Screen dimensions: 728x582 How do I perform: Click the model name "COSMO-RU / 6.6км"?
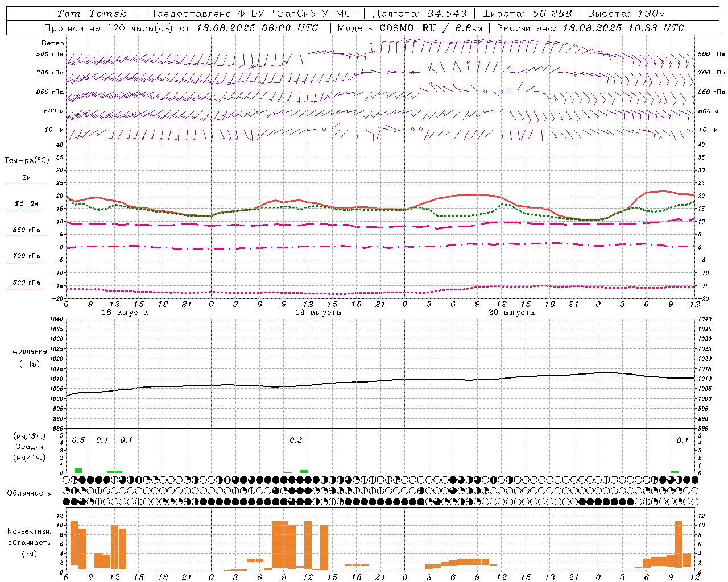[x=431, y=28]
